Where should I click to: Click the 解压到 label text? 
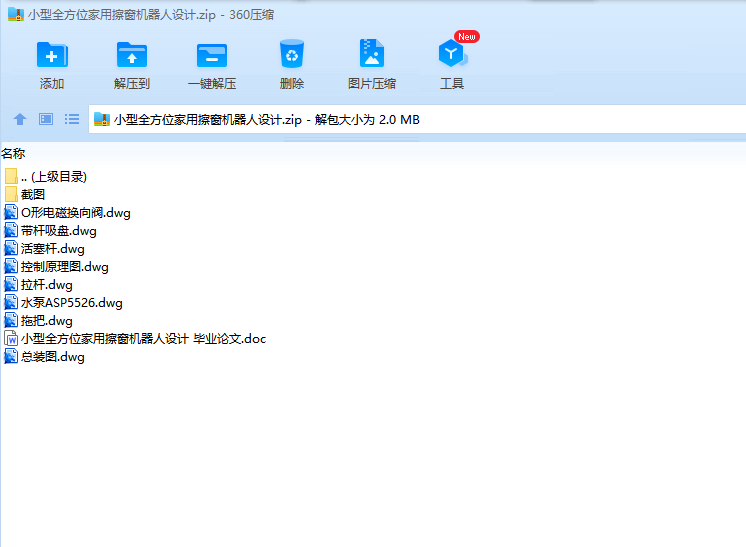coord(132,84)
